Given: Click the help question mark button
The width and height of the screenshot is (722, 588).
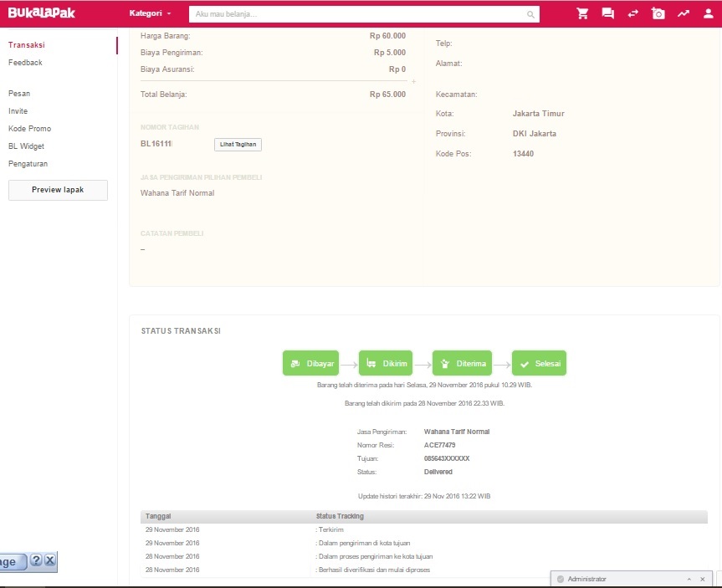Looking at the screenshot, I should click(36, 561).
